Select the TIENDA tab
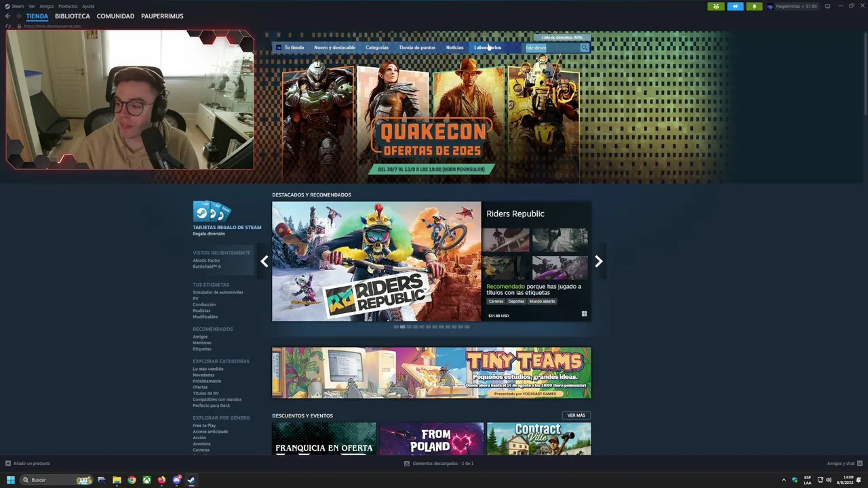Image resolution: width=868 pixels, height=488 pixels. click(37, 16)
